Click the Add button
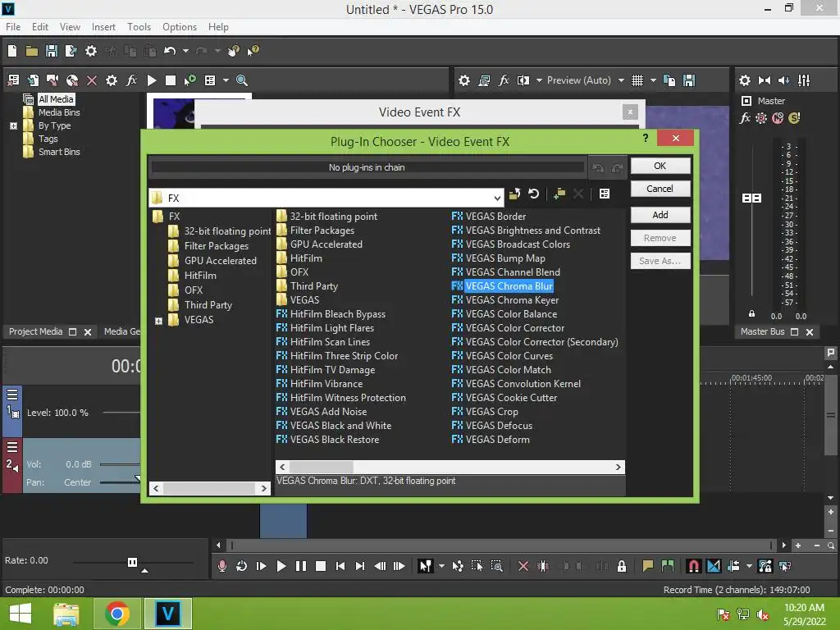 660,215
